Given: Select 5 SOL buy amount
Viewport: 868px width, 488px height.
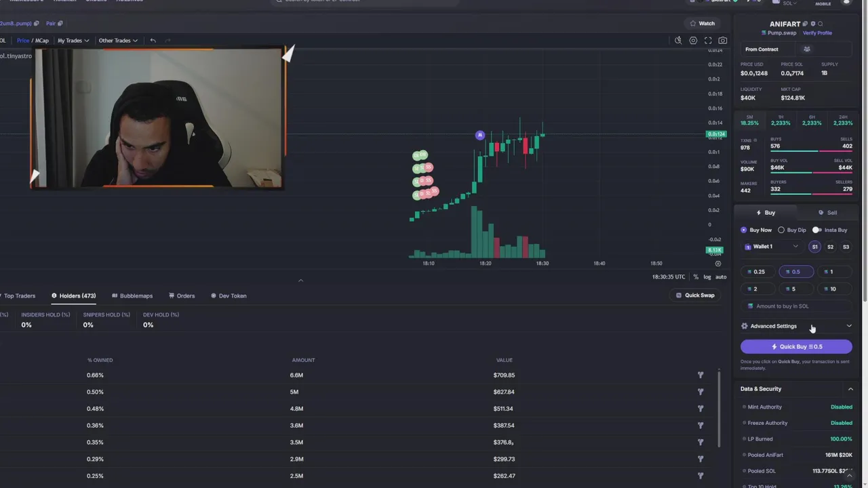Looking at the screenshot, I should [x=795, y=289].
